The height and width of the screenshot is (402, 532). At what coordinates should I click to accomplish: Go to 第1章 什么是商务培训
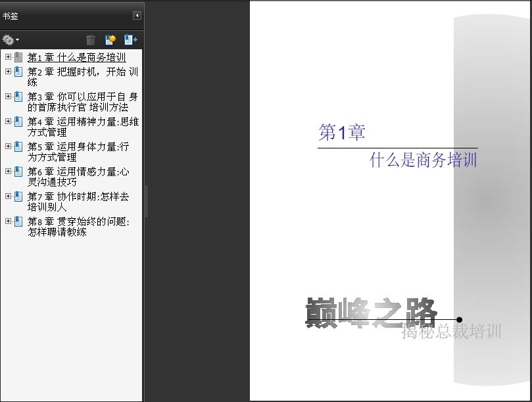pos(77,57)
